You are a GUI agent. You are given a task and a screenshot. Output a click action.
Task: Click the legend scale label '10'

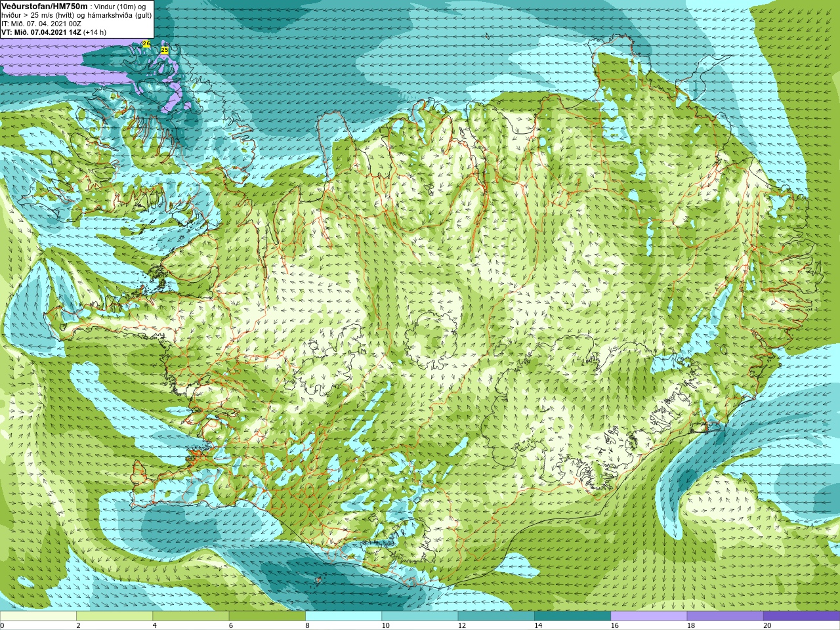pos(386,625)
